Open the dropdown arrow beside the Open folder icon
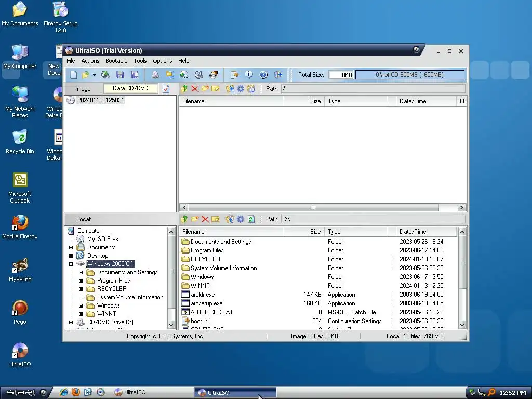The width and height of the screenshot is (532, 399). point(94,75)
